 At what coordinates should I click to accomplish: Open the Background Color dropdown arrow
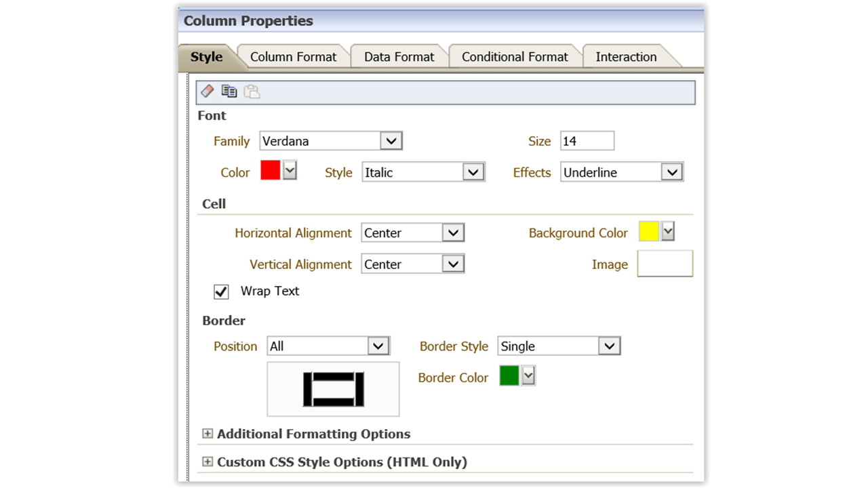click(668, 231)
